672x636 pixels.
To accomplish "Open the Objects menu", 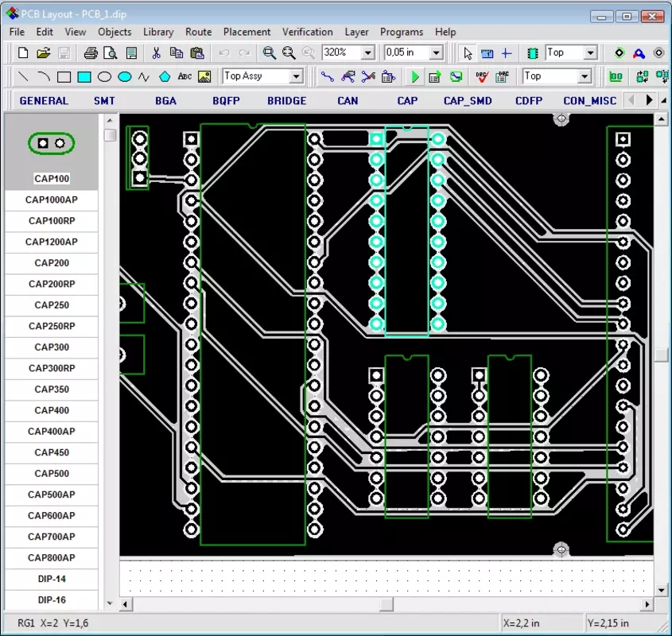I will (115, 32).
